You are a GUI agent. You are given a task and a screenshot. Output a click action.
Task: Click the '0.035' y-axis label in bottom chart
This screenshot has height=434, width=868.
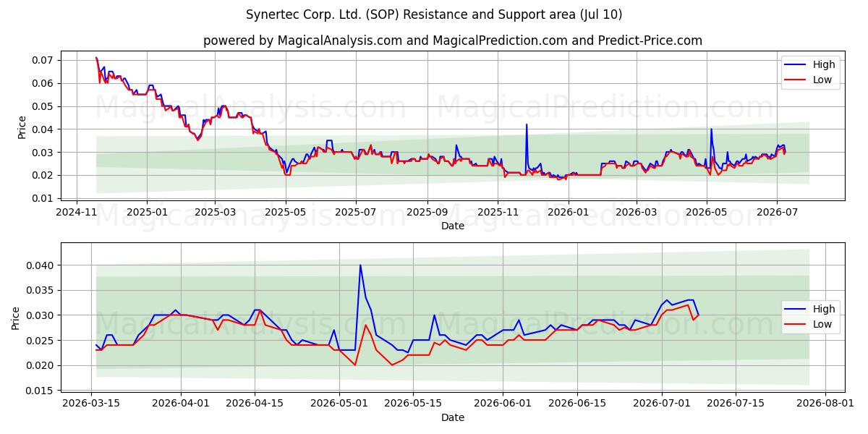(x=41, y=290)
